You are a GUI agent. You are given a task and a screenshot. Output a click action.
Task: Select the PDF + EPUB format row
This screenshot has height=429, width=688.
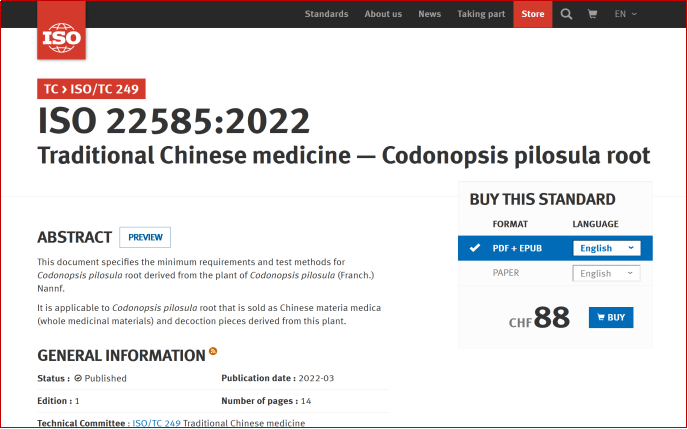click(x=555, y=248)
